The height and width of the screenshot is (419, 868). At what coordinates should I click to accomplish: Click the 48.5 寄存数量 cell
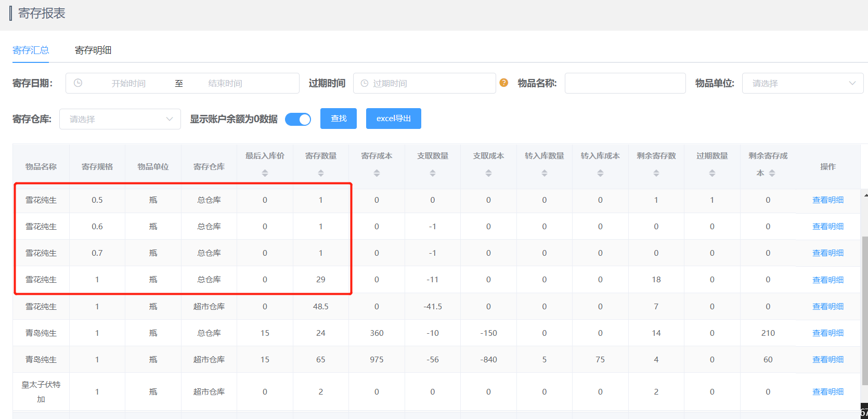[321, 307]
